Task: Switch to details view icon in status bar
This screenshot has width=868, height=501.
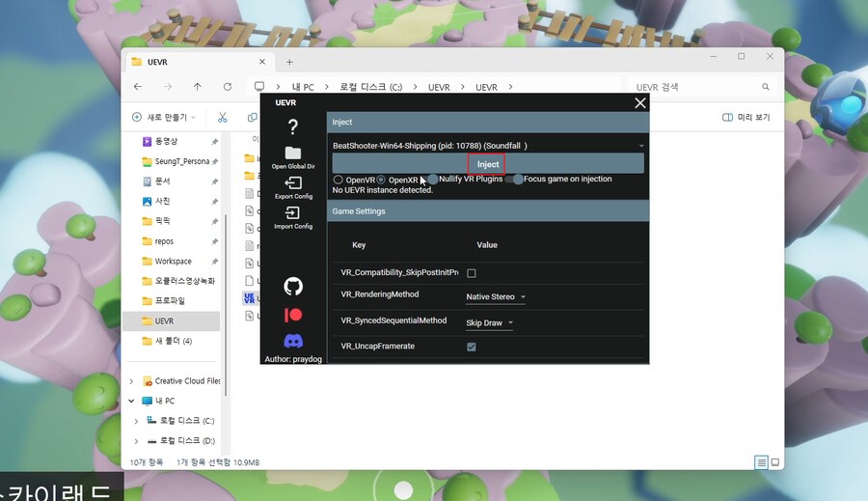Action: [x=761, y=462]
